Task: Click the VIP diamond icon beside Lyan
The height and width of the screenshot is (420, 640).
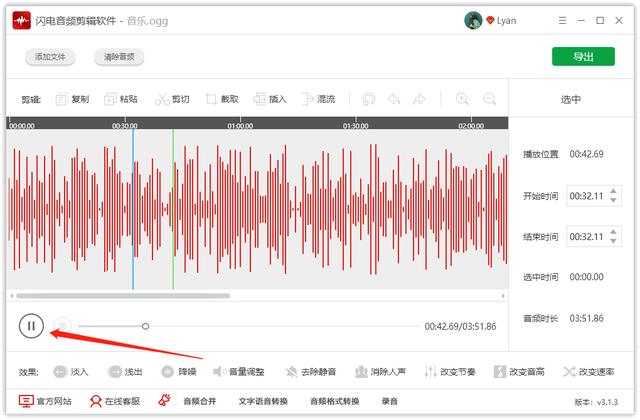Action: pyautogui.click(x=490, y=20)
